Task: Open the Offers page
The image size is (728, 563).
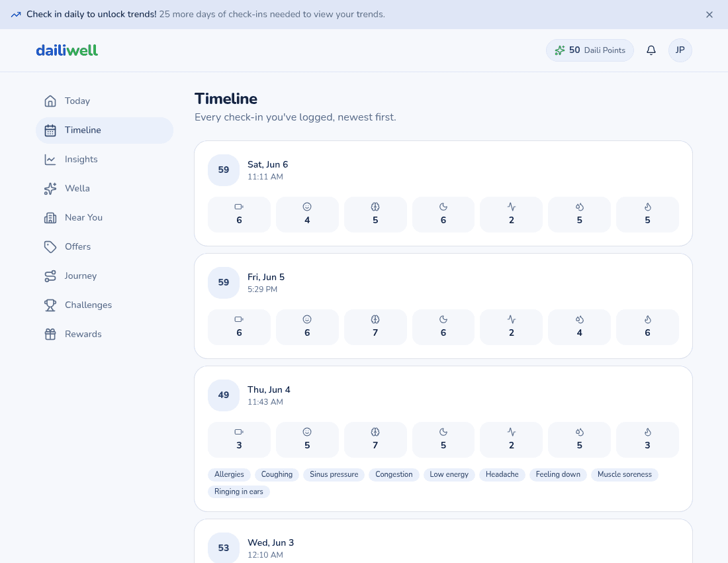Action: pos(105,246)
